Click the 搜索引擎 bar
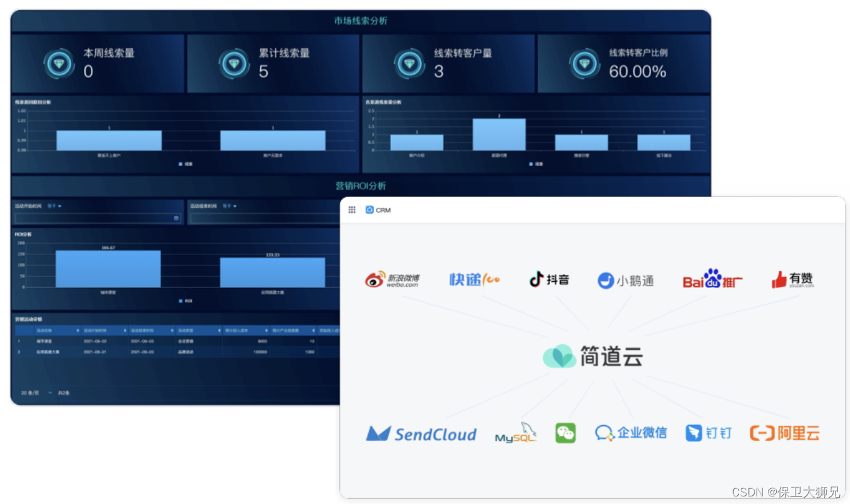 (x=582, y=143)
